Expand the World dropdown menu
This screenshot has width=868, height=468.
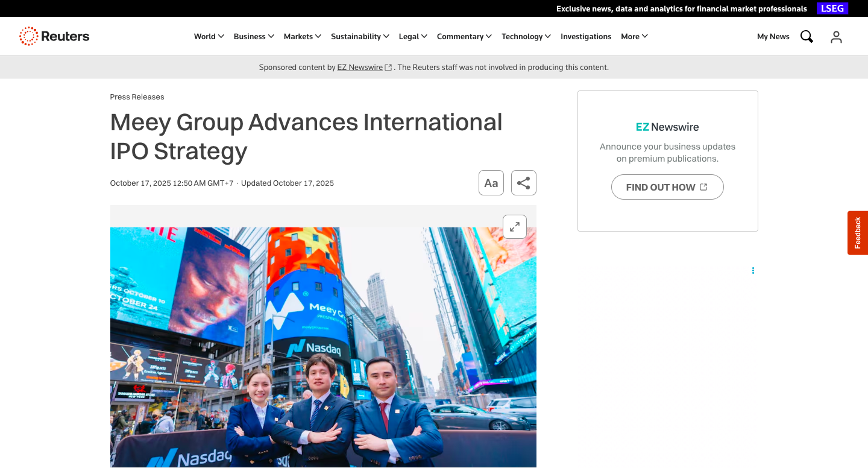(209, 36)
